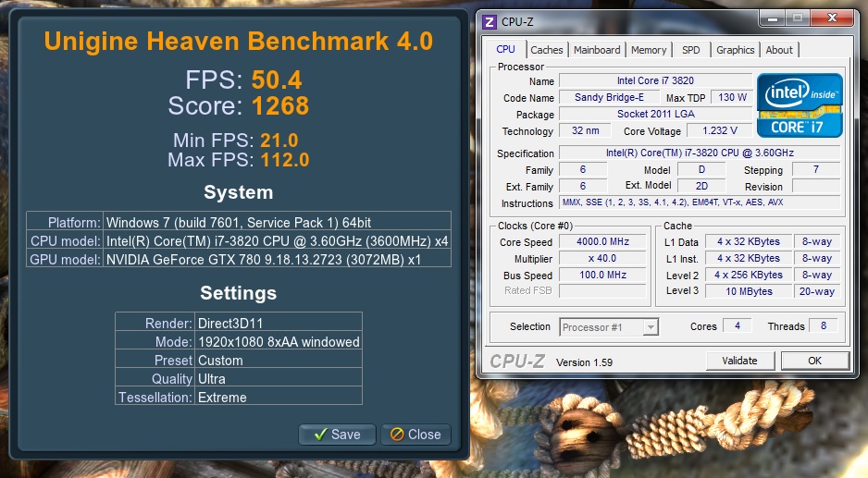868x478 pixels.
Task: Click the empty Rated FSB field
Action: click(x=602, y=290)
